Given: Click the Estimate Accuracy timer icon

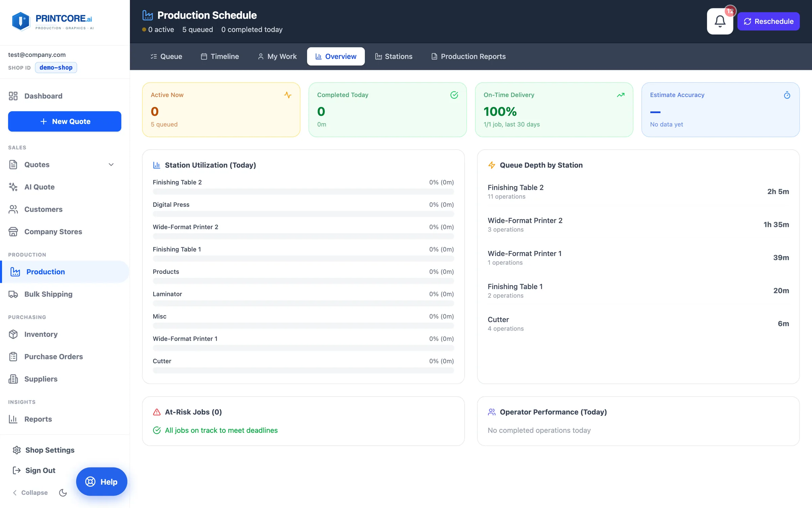Looking at the screenshot, I should [x=787, y=95].
